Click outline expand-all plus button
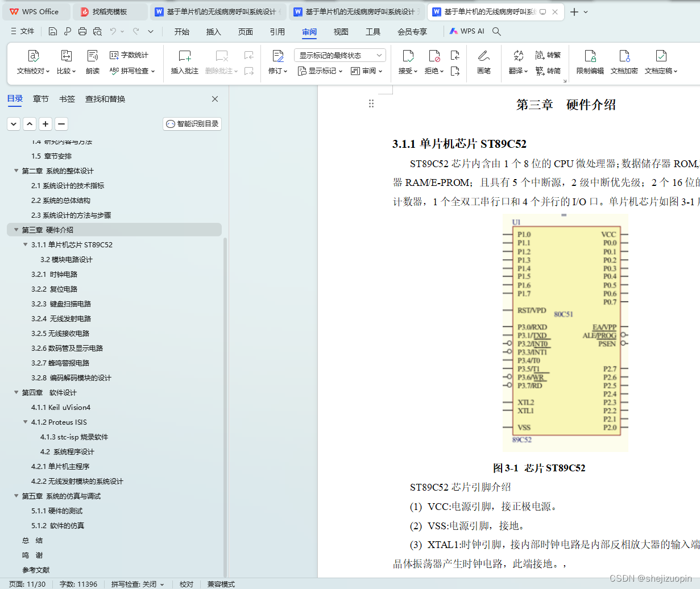700x589 pixels. (x=45, y=123)
